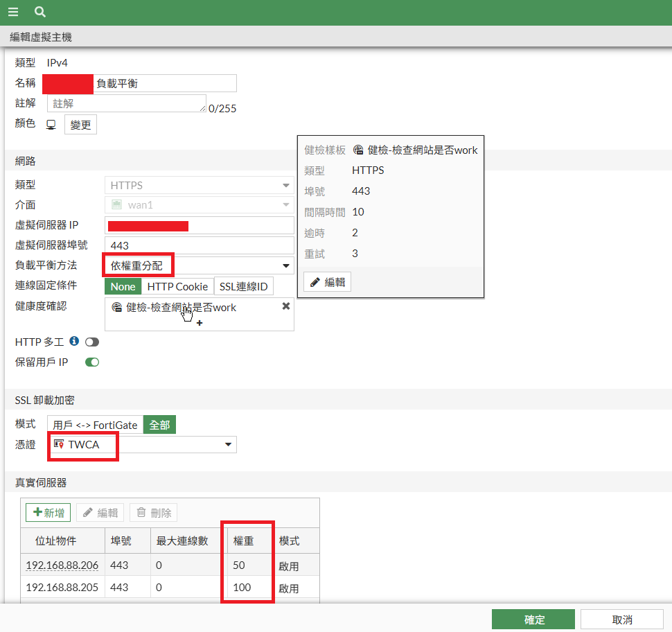Click 刪除 button in real server toolbar
Viewport: 672px width, 632px height.
point(154,512)
